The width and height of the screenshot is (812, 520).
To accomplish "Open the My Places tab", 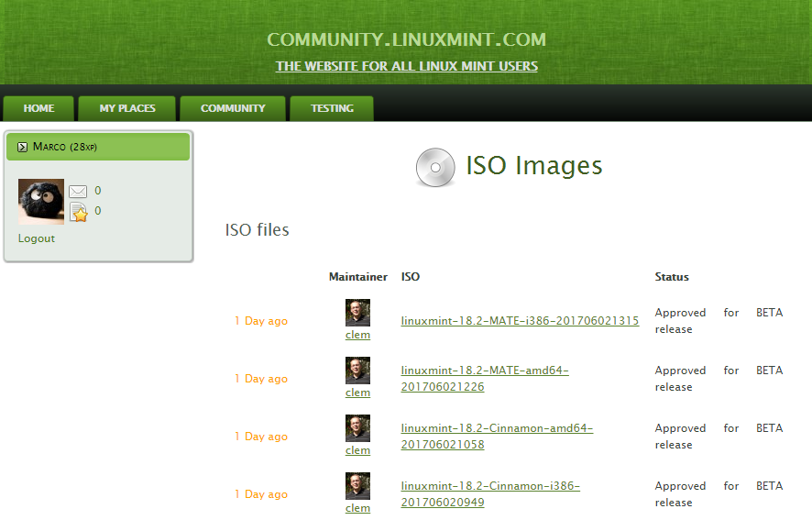I will coord(126,108).
